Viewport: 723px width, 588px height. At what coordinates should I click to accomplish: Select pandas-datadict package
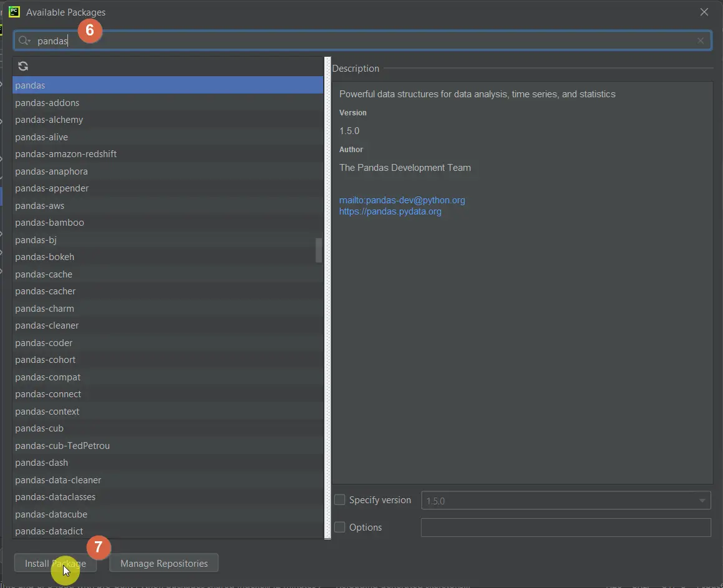168,531
